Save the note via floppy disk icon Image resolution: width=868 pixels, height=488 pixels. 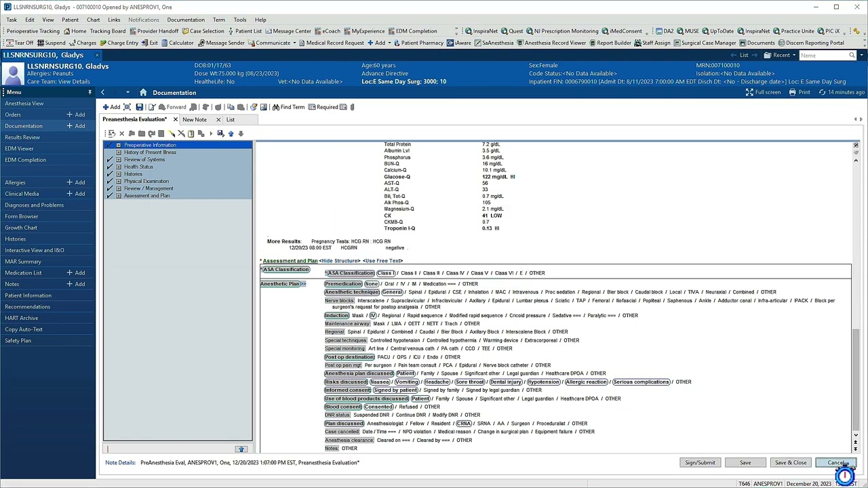pyautogui.click(x=140, y=107)
